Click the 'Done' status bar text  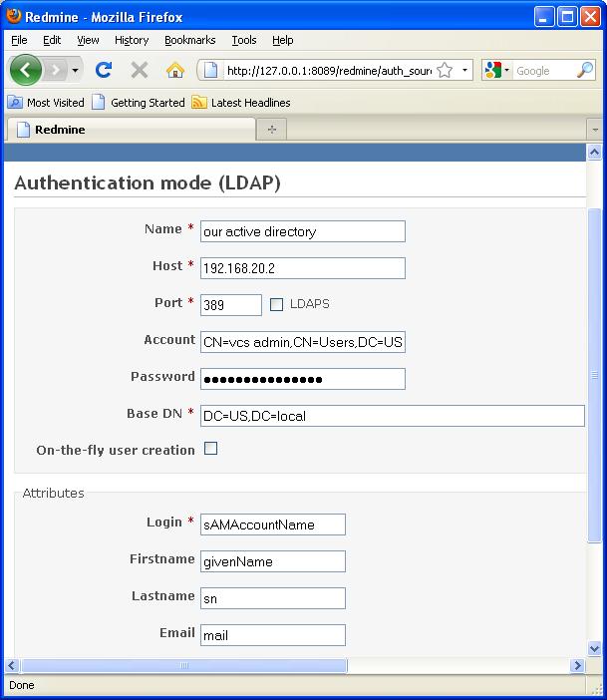(x=21, y=685)
